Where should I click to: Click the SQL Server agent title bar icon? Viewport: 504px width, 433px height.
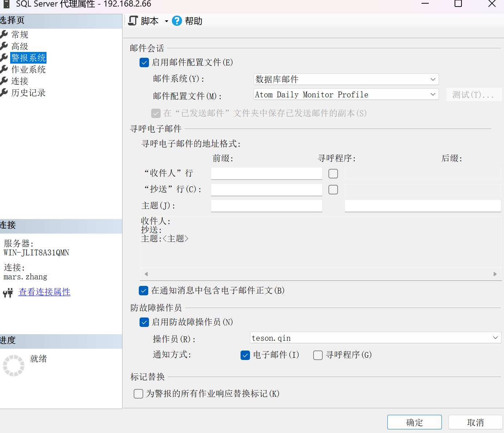(x=6, y=4)
